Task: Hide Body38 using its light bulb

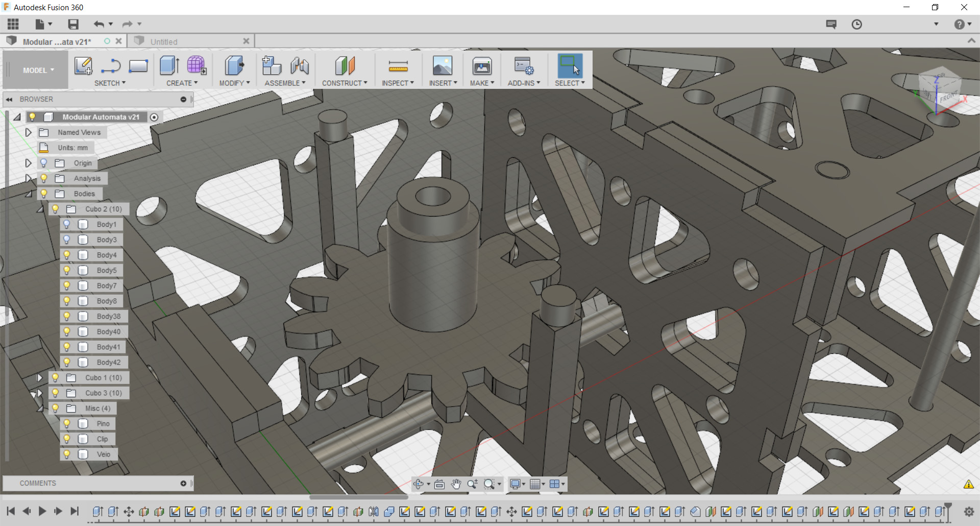Action: pyautogui.click(x=66, y=316)
